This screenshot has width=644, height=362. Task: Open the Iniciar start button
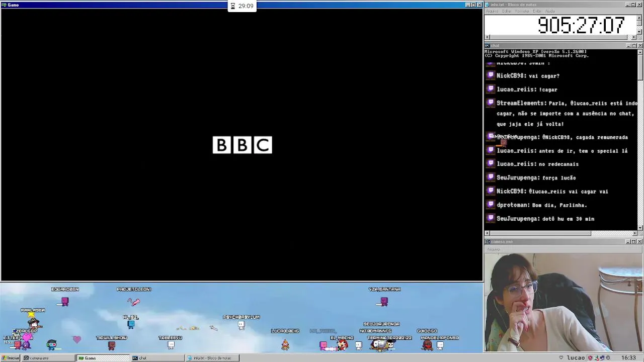click(x=11, y=358)
